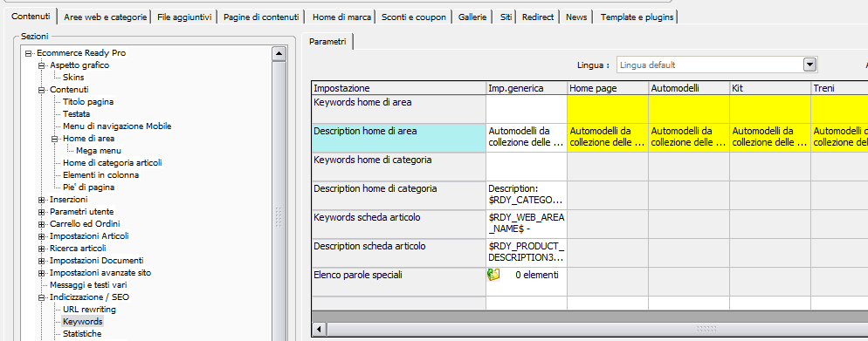Click the sections tree scroll-up arrow
Screen dimensions: 868x341
point(279,53)
